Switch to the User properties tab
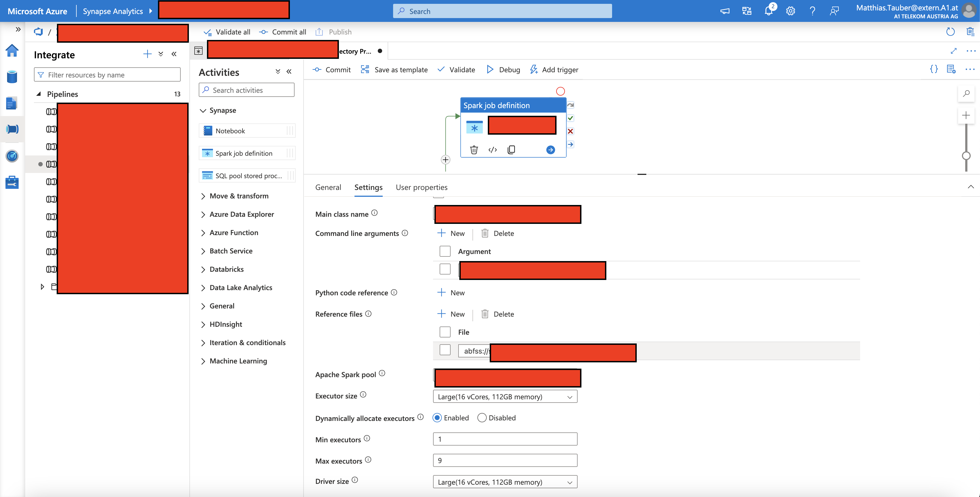The image size is (980, 497). click(x=422, y=187)
